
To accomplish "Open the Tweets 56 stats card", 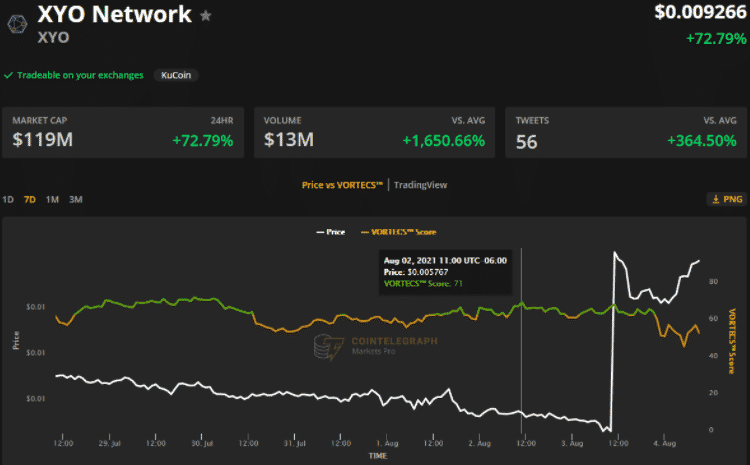I will click(626, 132).
